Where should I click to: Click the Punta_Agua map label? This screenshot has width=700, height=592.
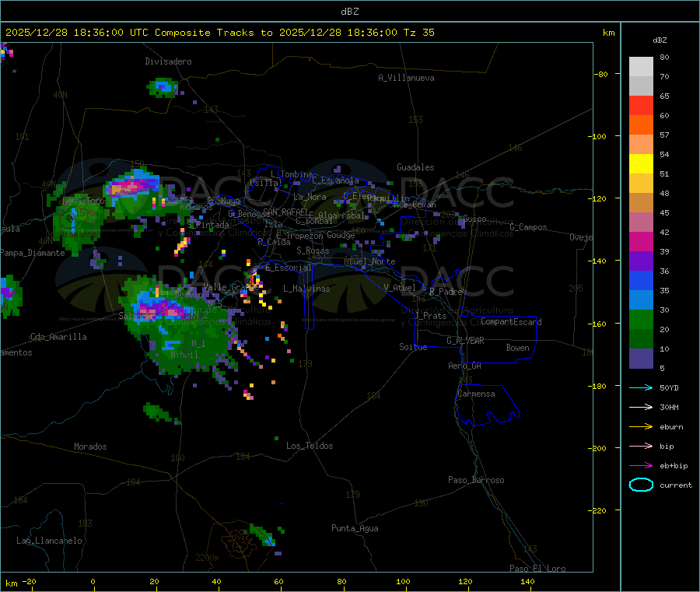click(x=355, y=528)
